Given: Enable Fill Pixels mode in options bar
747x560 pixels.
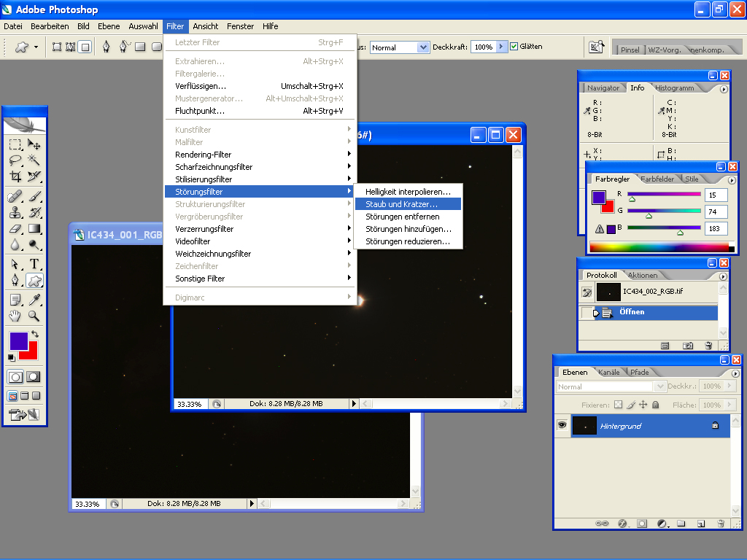Looking at the screenshot, I should (x=85, y=47).
